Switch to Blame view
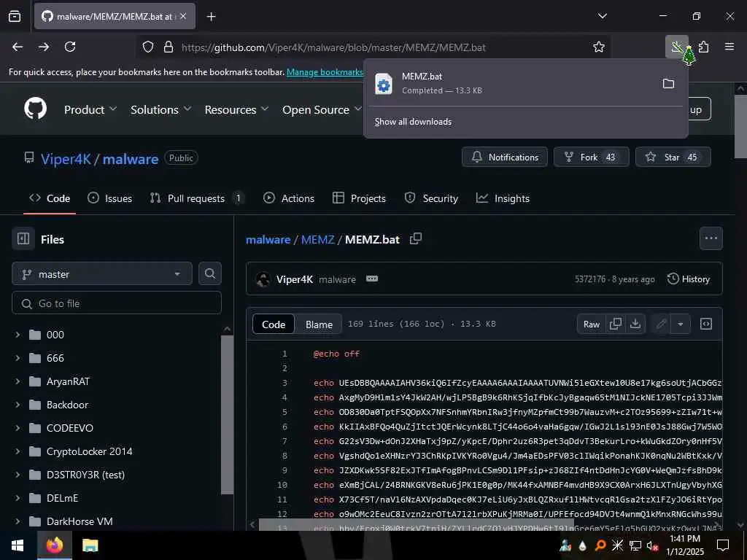This screenshot has height=560, width=747. 319,324
